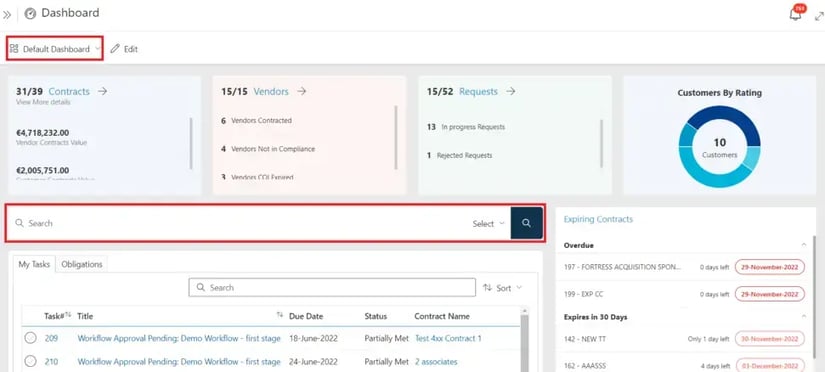Click the dashboard grid icon beside Default Dashboard
825x372 pixels.
point(14,48)
